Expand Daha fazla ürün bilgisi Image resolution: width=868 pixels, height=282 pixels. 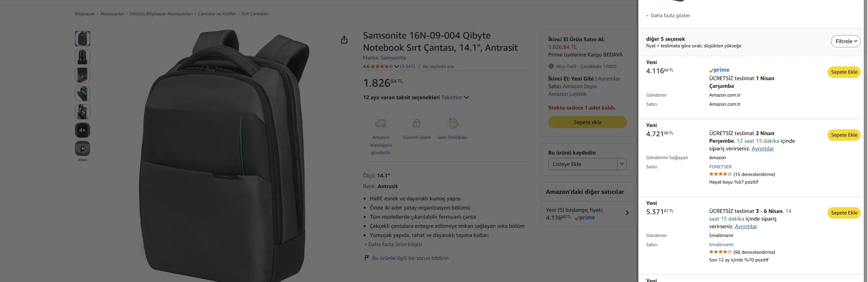click(395, 244)
